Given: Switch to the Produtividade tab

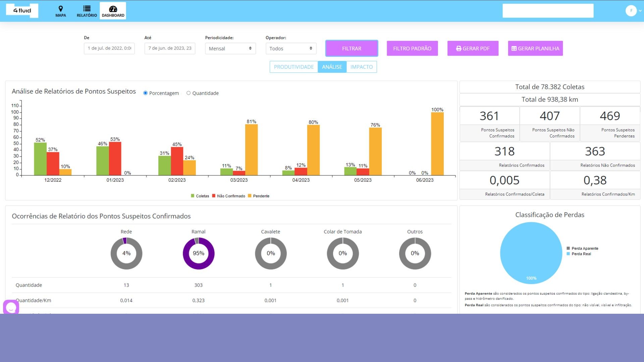Looking at the screenshot, I should (294, 67).
